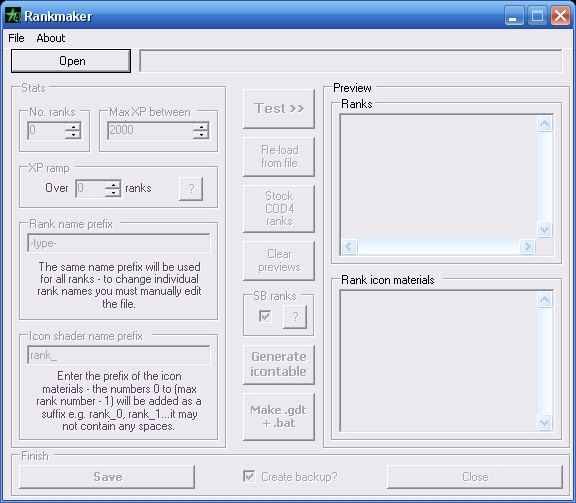Click the Icon shader name prefix field
Viewport: 576px width, 503px height.
(119, 355)
